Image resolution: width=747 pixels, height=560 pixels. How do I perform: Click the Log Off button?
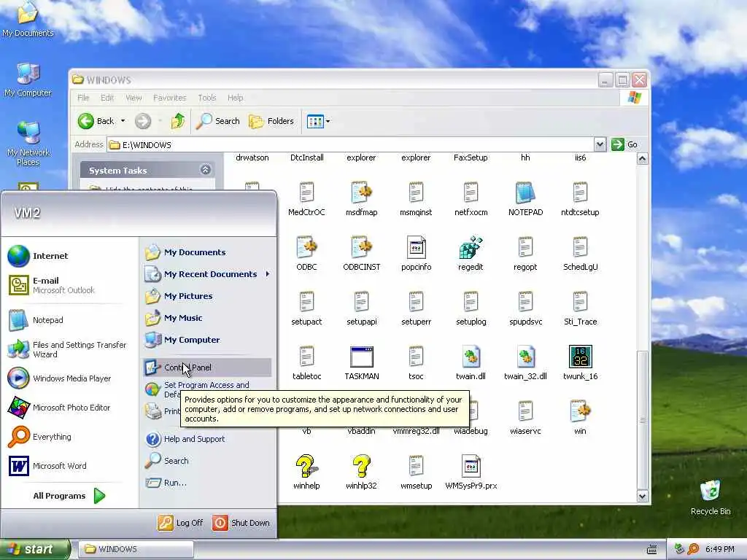[181, 522]
